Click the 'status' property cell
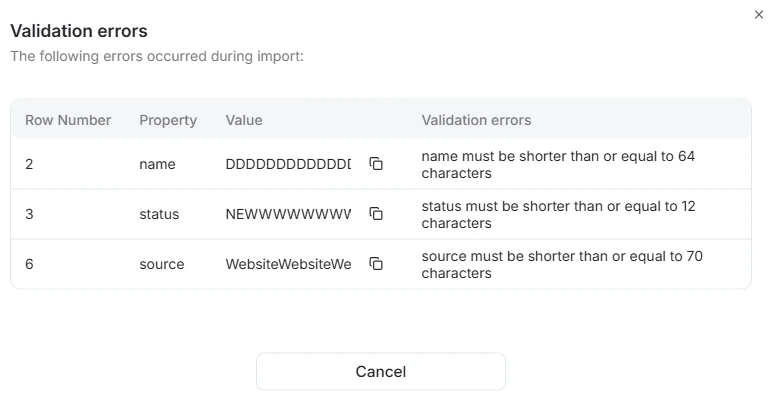Viewport: 775px width, 400px height. tap(159, 214)
